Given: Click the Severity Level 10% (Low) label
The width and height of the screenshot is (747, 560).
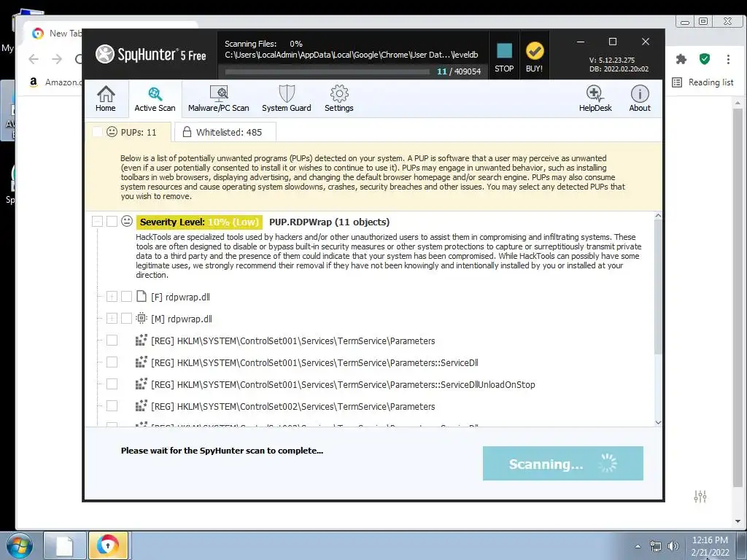Looking at the screenshot, I should [199, 222].
